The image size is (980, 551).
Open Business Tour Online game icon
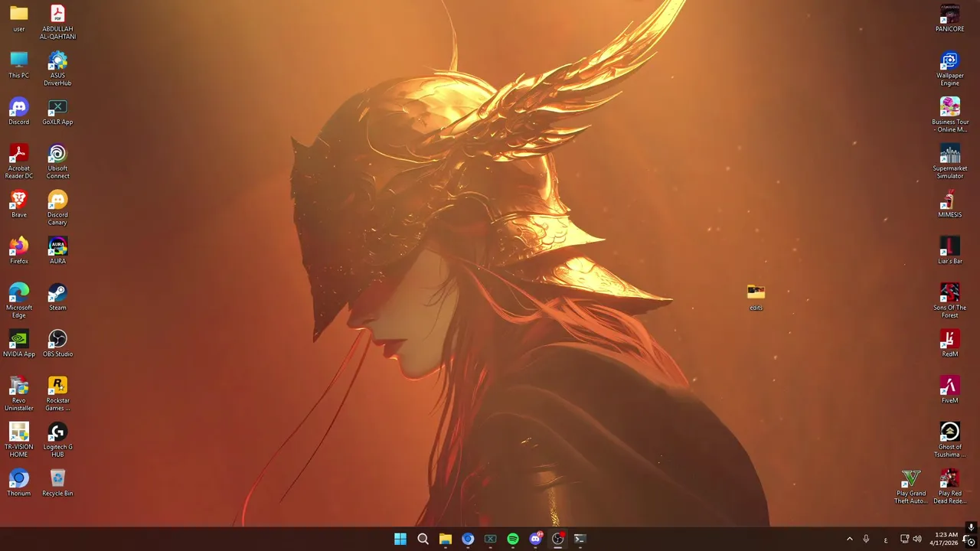click(x=949, y=115)
